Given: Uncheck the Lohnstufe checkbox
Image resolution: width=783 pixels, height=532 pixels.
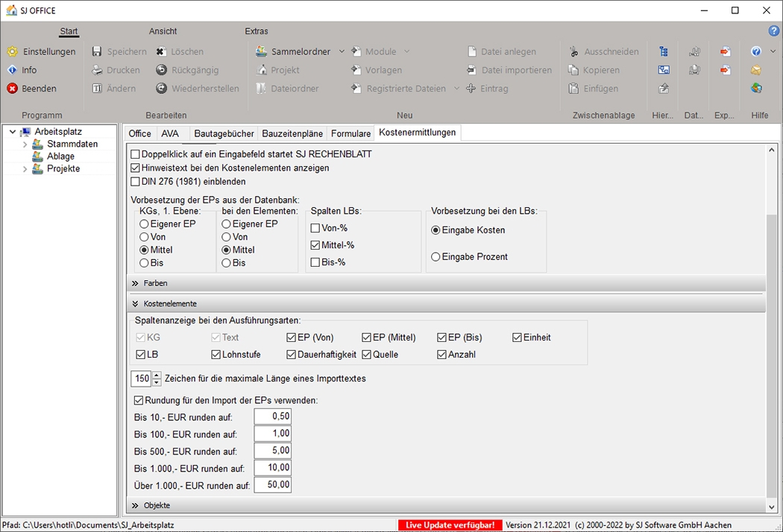Looking at the screenshot, I should point(216,355).
